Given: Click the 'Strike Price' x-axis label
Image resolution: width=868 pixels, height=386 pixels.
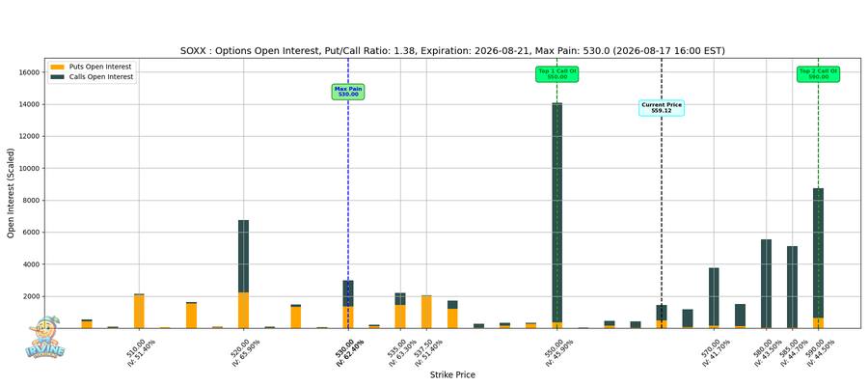Looking at the screenshot, I should click(452, 375).
